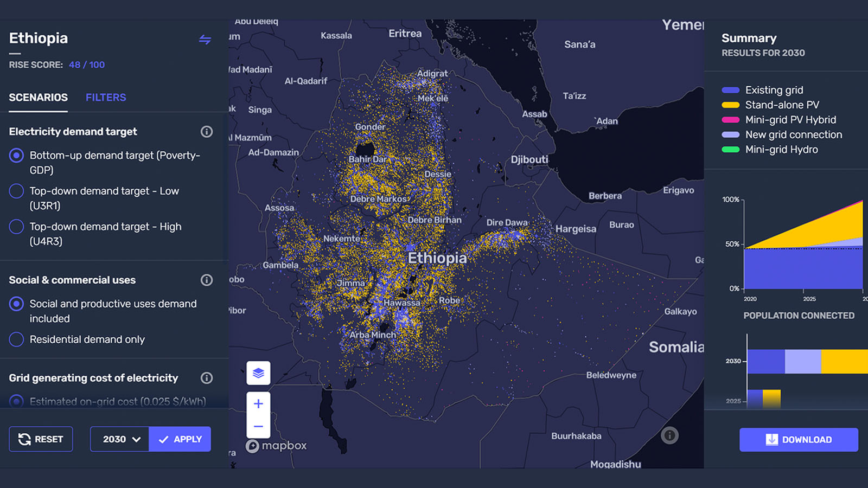Zoom in on the map
Viewport: 868px width, 488px height.
pyautogui.click(x=258, y=404)
